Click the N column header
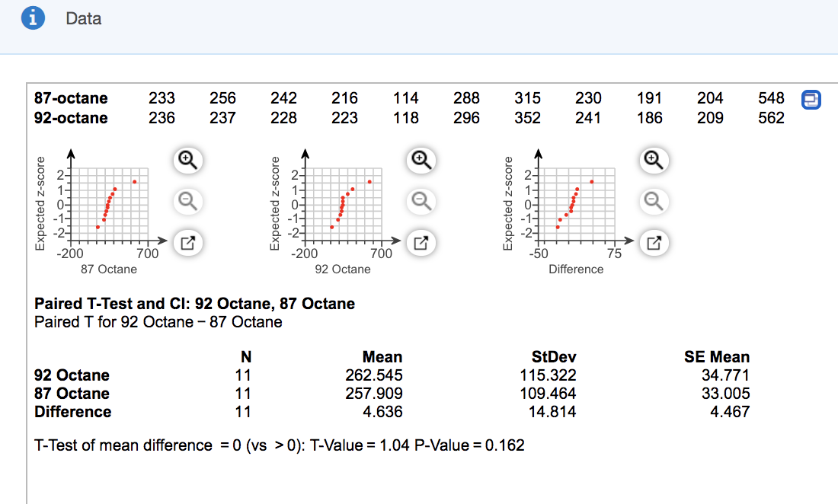 click(246, 357)
